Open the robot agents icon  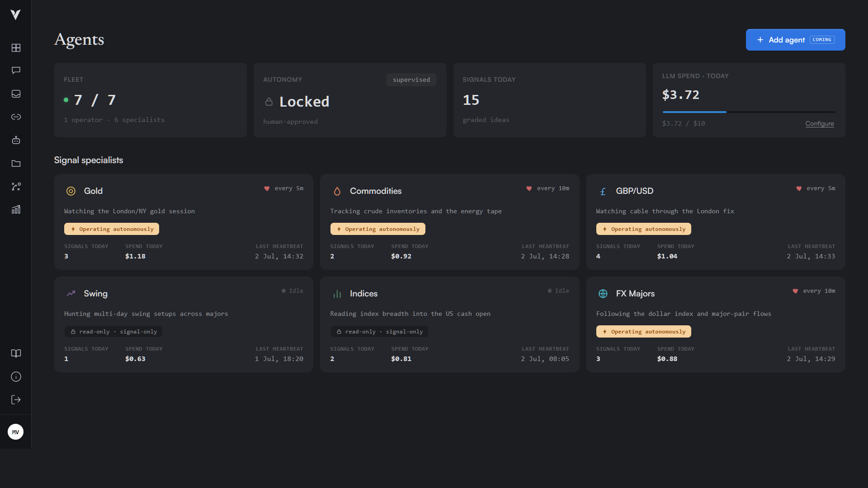click(x=16, y=140)
